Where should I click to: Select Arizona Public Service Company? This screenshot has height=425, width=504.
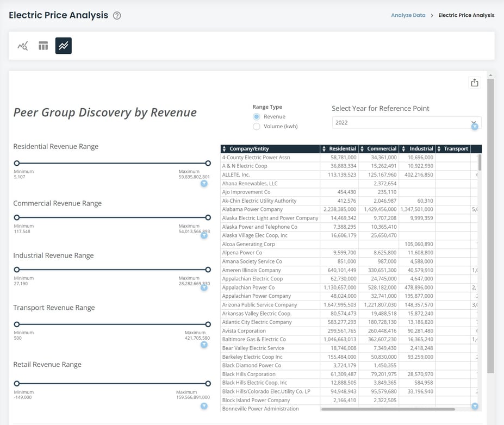click(260, 305)
